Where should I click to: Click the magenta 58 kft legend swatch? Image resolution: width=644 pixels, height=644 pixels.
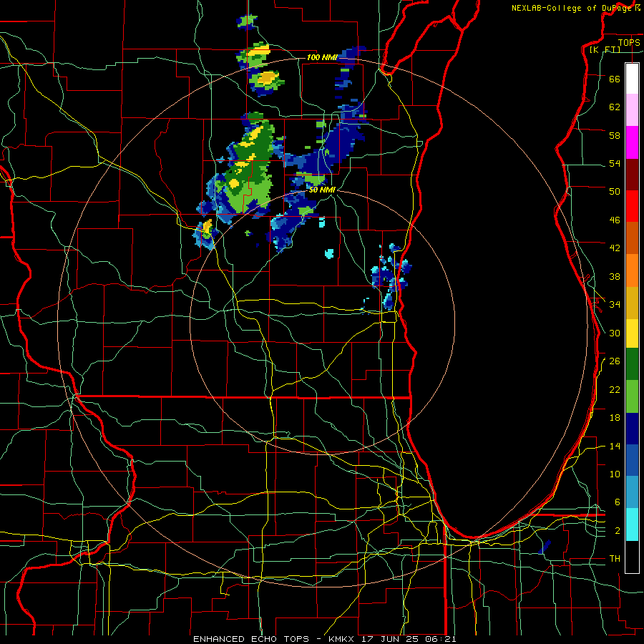[632, 142]
